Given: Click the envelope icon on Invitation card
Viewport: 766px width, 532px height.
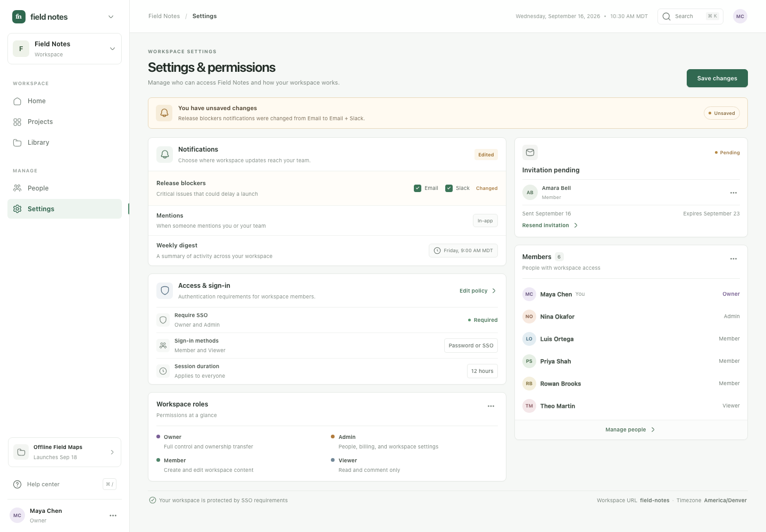Looking at the screenshot, I should pos(530,153).
